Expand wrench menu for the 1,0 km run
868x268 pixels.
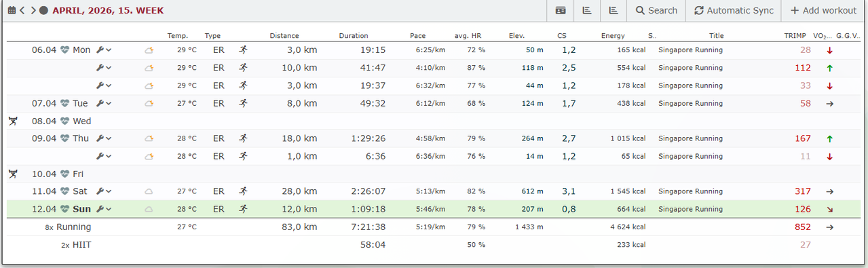[x=104, y=156]
